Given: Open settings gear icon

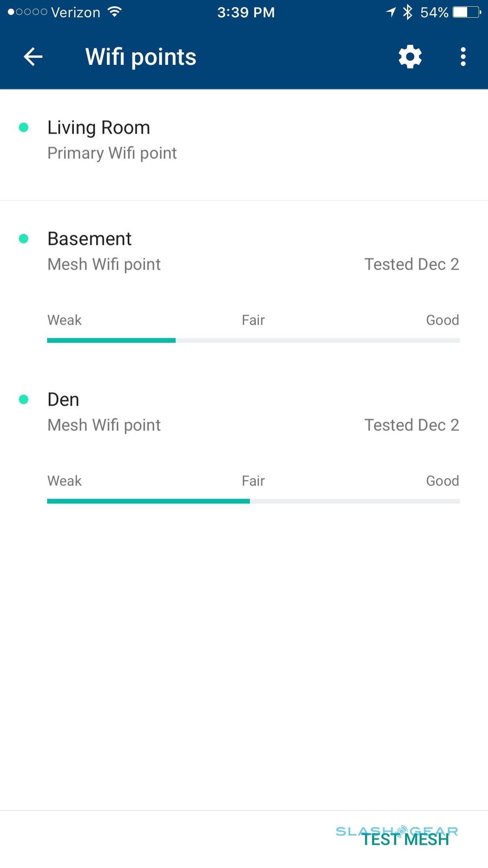Looking at the screenshot, I should pos(410,57).
